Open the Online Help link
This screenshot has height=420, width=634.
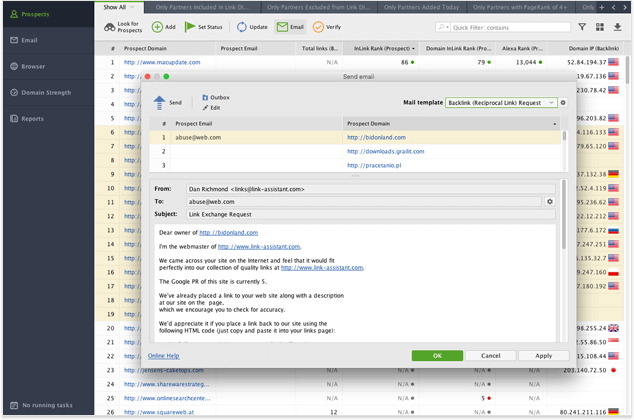pyautogui.click(x=164, y=355)
